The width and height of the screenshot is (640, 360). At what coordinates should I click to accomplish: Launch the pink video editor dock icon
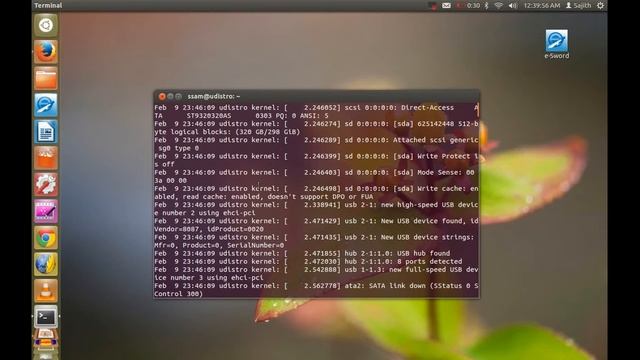click(46, 211)
